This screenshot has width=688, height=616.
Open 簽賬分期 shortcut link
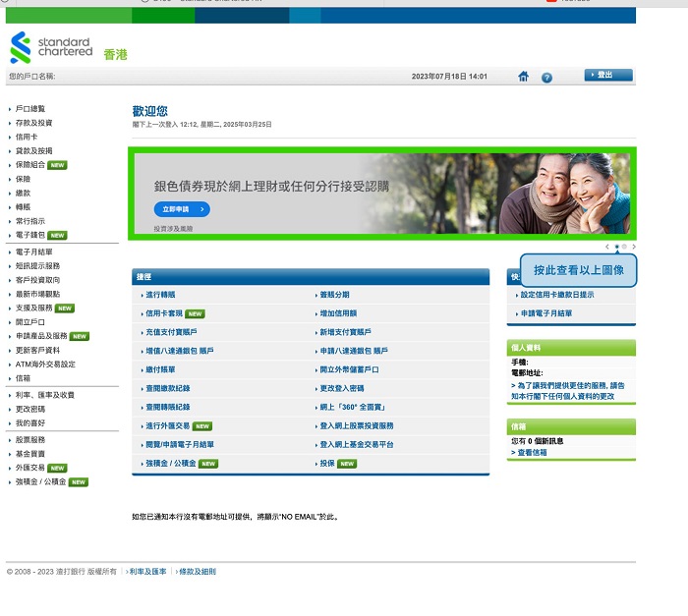[334, 295]
